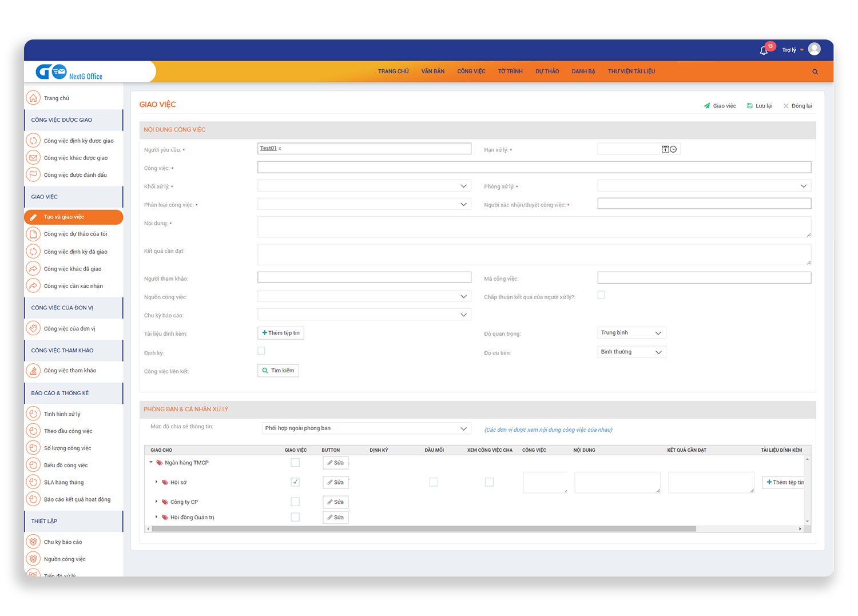This screenshot has height=616, width=858.
Task: Click Công việc định kỳ được giao icon
Action: click(x=33, y=141)
